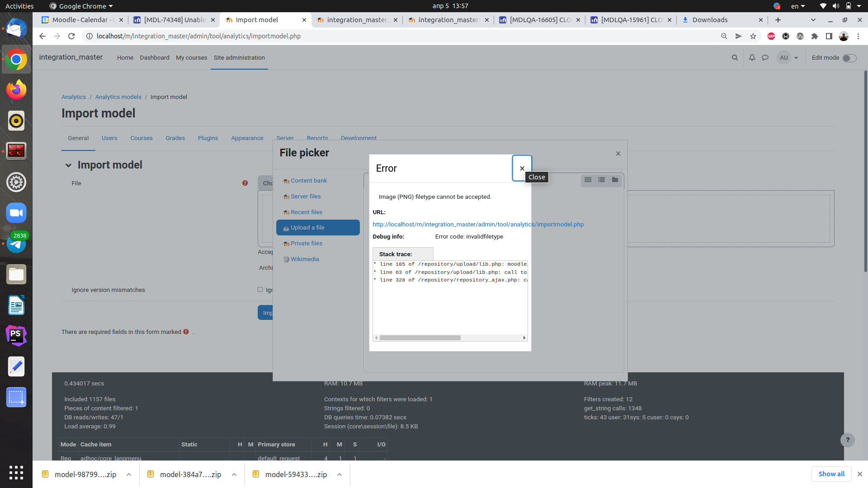Bookmark this page with star icon

tap(753, 36)
